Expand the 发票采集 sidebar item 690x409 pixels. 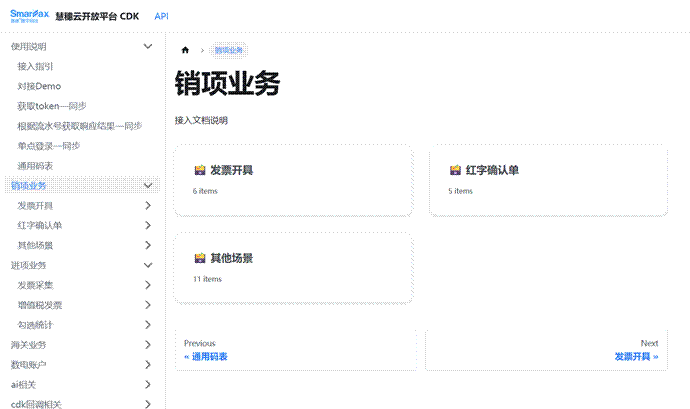148,285
